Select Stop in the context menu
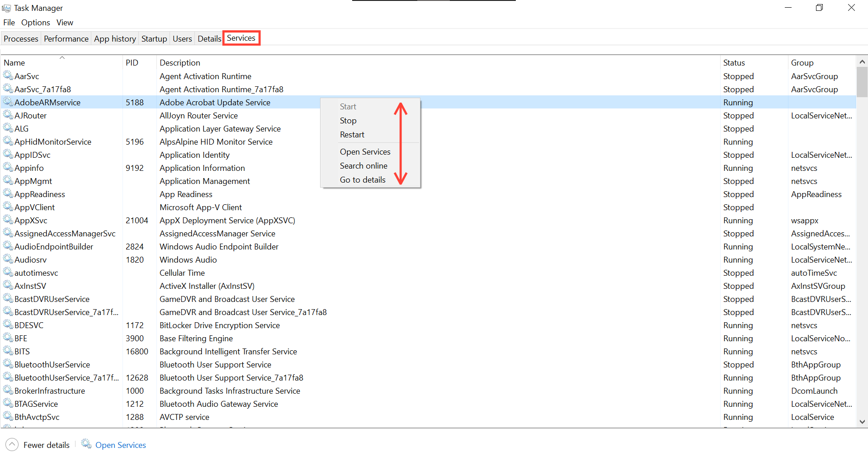The width and height of the screenshot is (868, 461). point(348,120)
